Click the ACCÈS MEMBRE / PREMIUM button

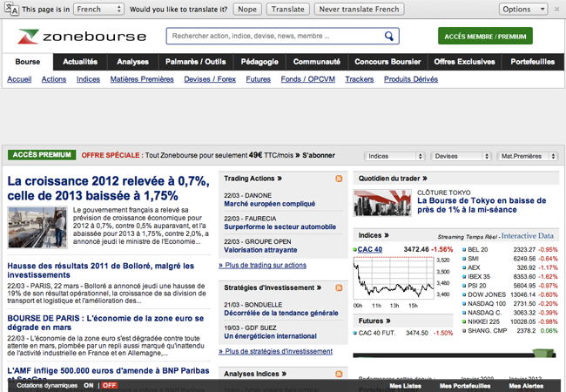(485, 37)
